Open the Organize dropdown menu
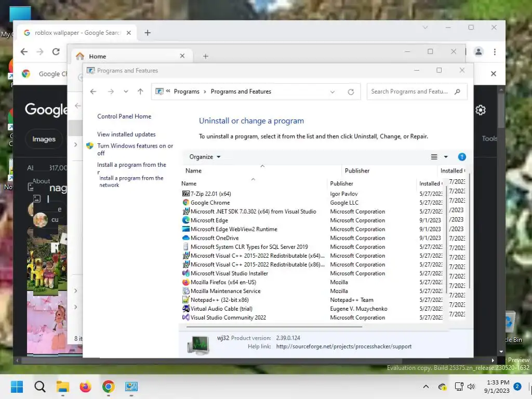This screenshot has width=532, height=399. pyautogui.click(x=205, y=157)
